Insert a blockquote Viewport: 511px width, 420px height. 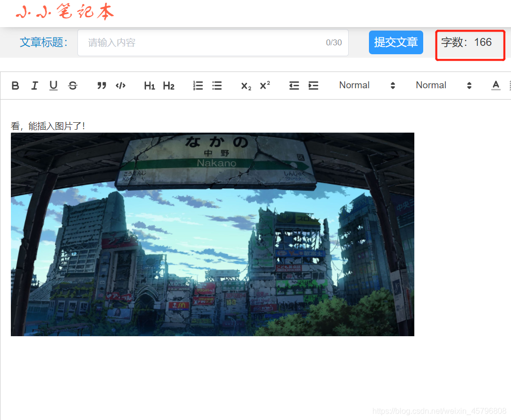(102, 86)
